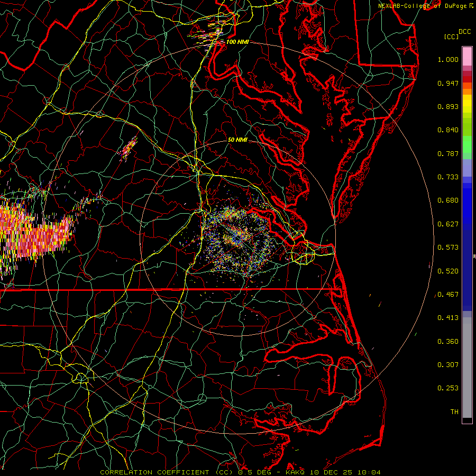This screenshot has width=476, height=476.
Task: Click the 0.680 scale value
Action: tap(448, 200)
